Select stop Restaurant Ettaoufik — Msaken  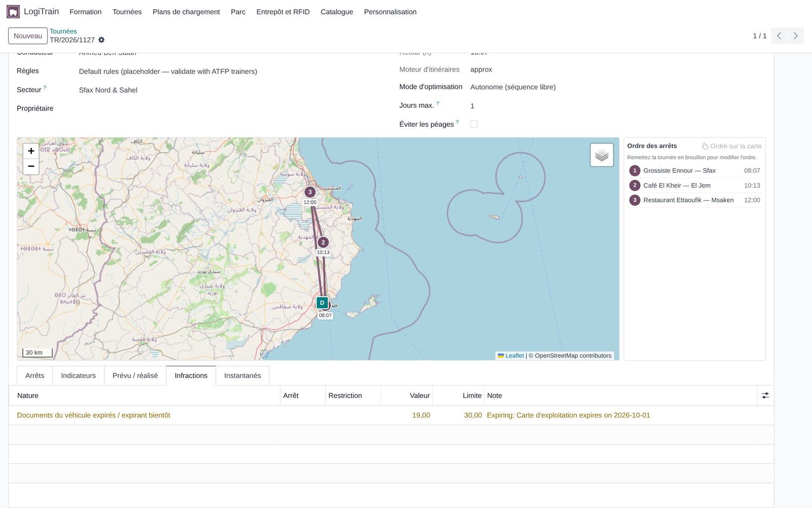tap(695, 200)
